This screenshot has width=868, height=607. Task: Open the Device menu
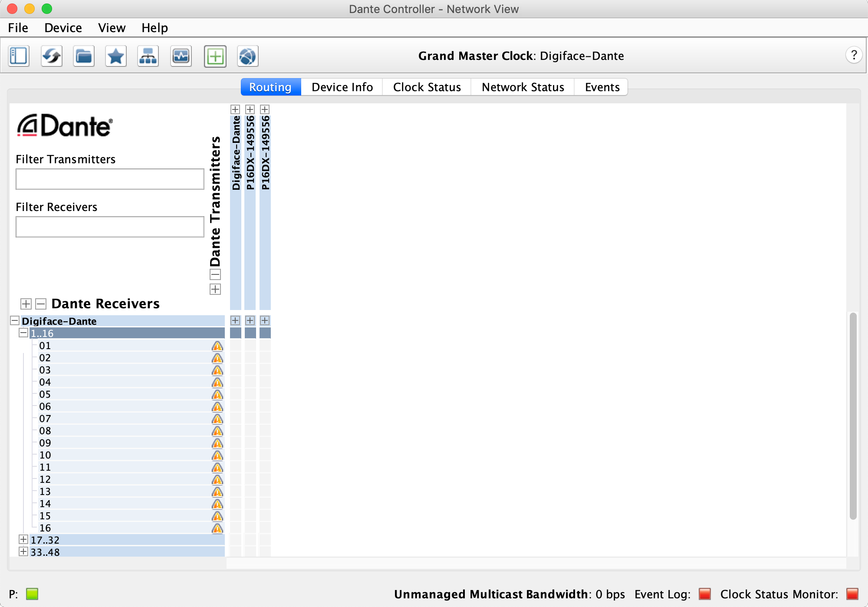click(x=63, y=28)
